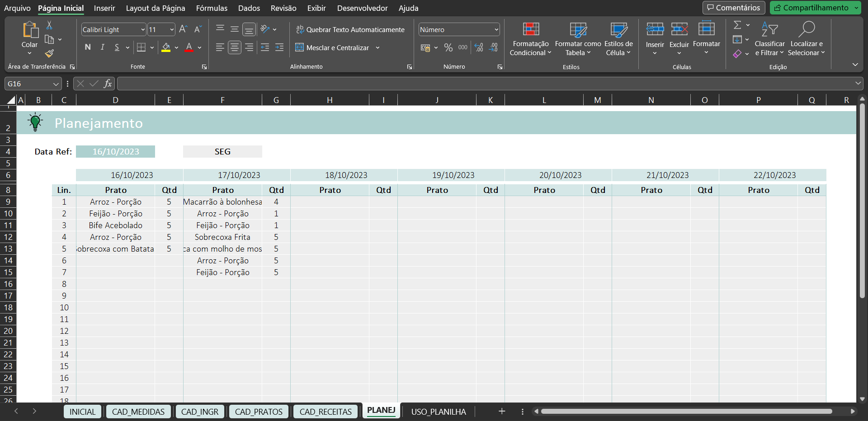
Task: Toggle bold formatting
Action: tap(88, 47)
